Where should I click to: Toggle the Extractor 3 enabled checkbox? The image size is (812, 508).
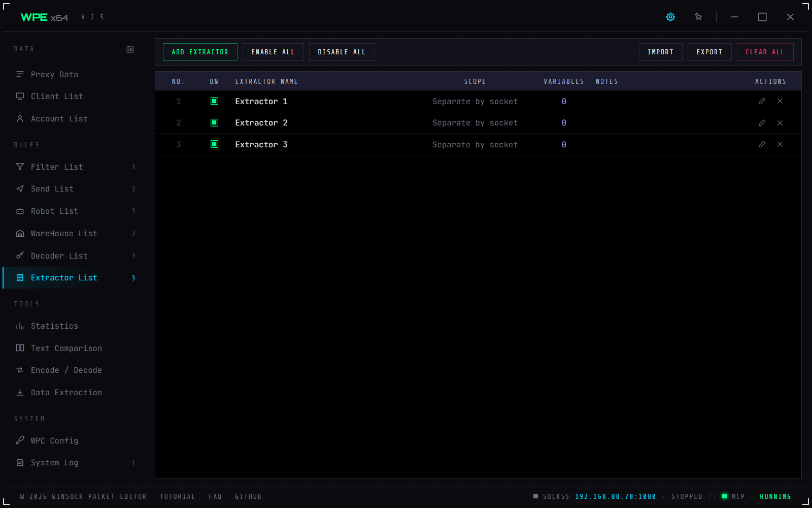[214, 144]
